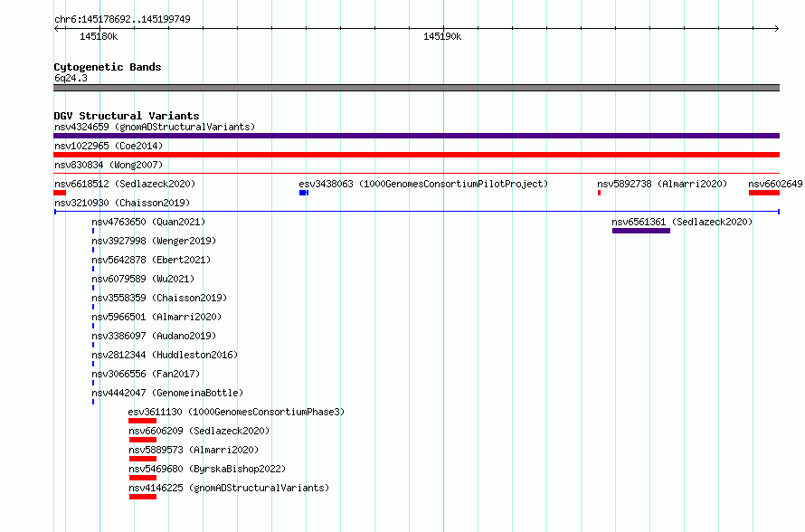Click the 145190k ruler label
Screen dimensions: 805x532
(442, 36)
